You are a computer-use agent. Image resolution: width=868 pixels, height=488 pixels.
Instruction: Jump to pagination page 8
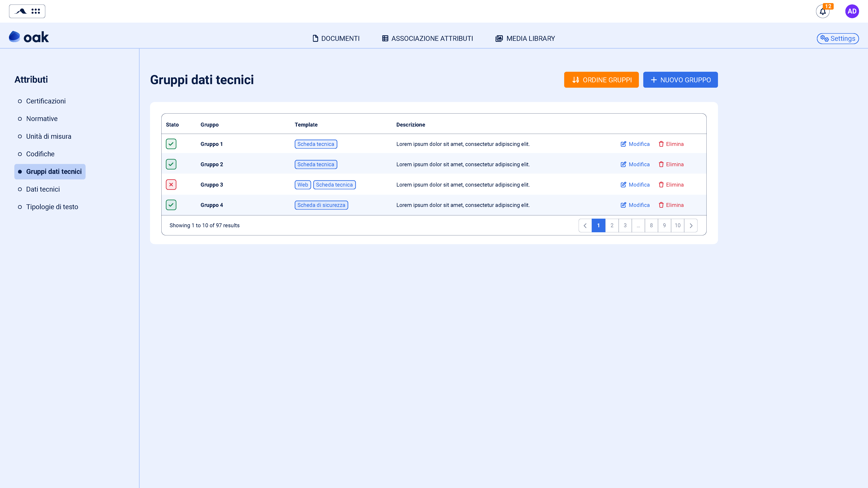click(x=651, y=226)
